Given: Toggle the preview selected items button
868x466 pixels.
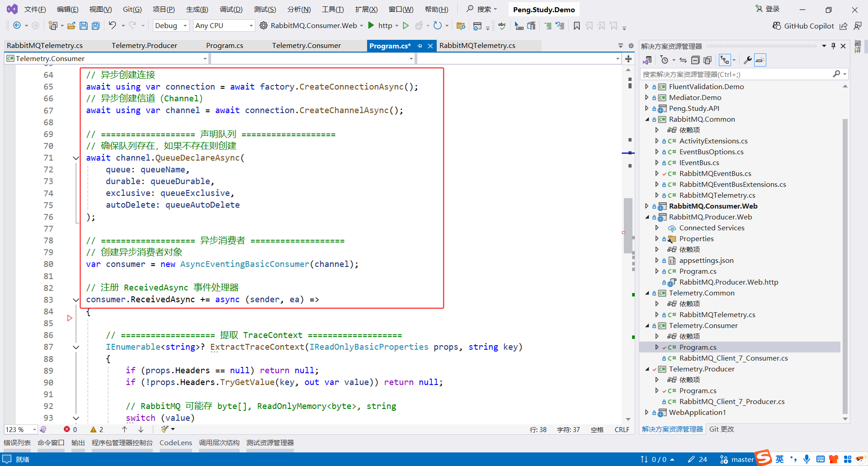Looking at the screenshot, I should [760, 60].
